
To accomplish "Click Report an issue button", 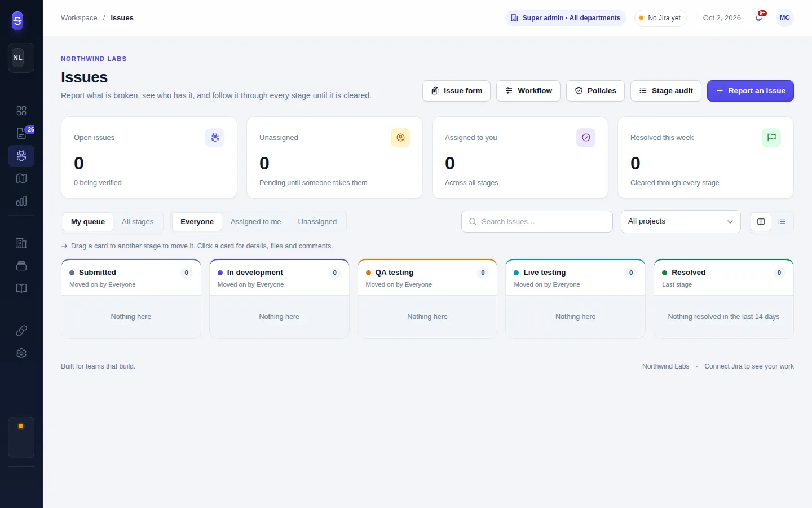I will coord(751,91).
